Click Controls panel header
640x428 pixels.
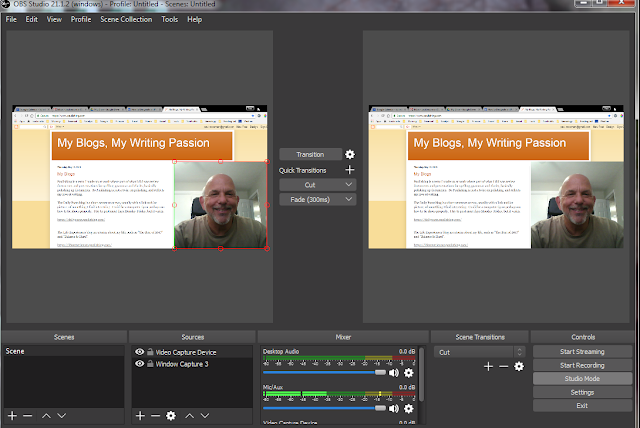(x=583, y=337)
